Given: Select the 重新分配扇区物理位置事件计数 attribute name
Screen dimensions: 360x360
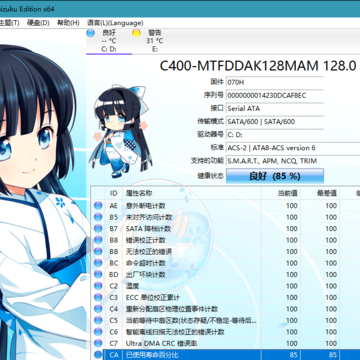Looking at the screenshot, I should 172,309.
